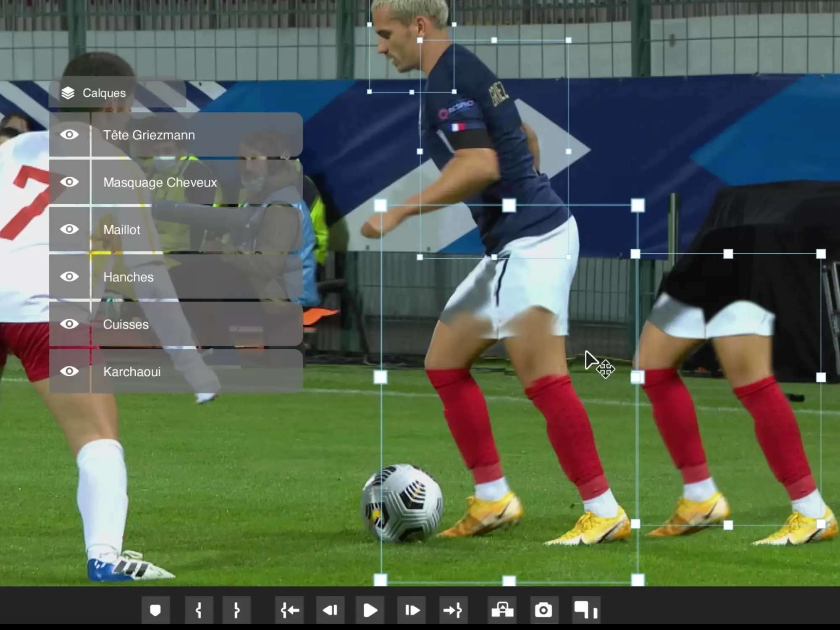The width and height of the screenshot is (840, 630).
Task: Step back one frame
Action: [x=330, y=610]
